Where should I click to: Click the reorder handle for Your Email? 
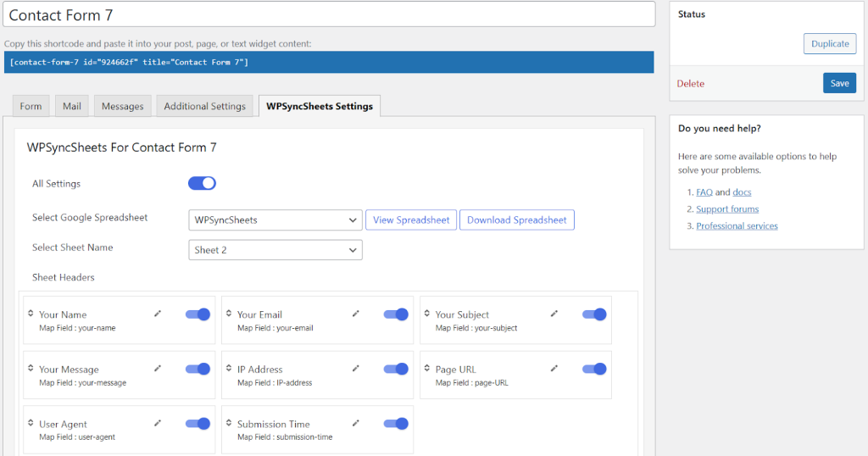click(x=229, y=314)
